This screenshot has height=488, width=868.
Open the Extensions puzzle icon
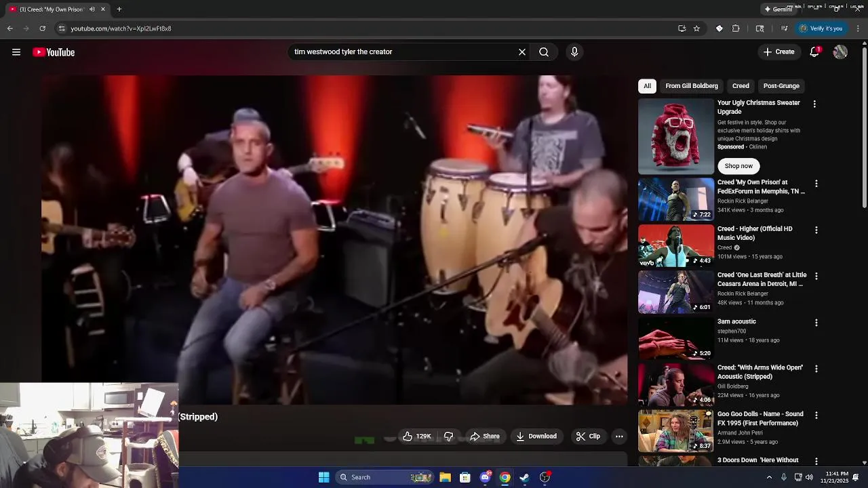point(736,28)
